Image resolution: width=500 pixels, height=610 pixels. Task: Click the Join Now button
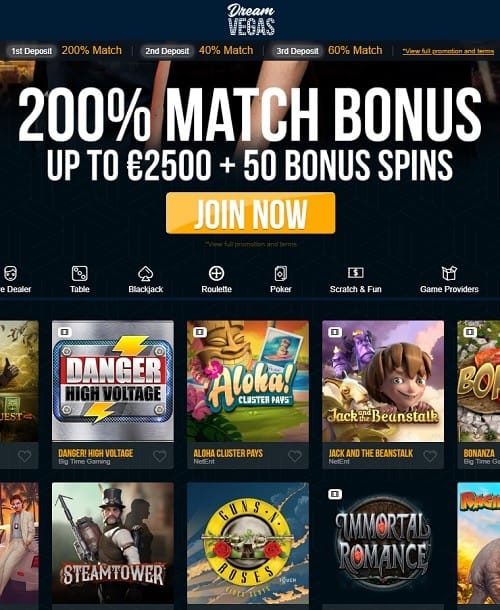[x=251, y=213]
